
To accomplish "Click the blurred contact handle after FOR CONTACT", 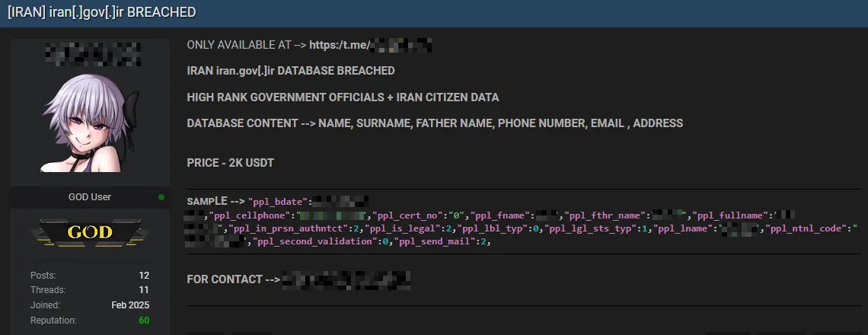I will point(346,279).
